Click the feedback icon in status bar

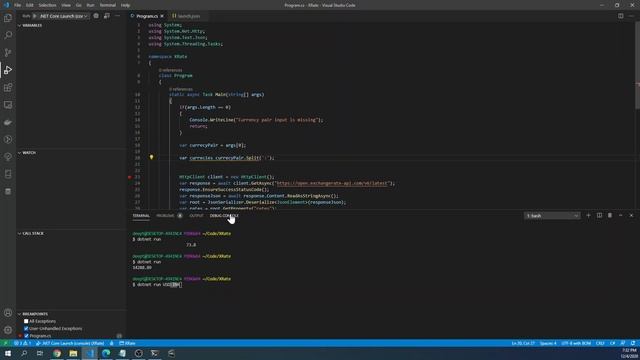click(x=623, y=343)
